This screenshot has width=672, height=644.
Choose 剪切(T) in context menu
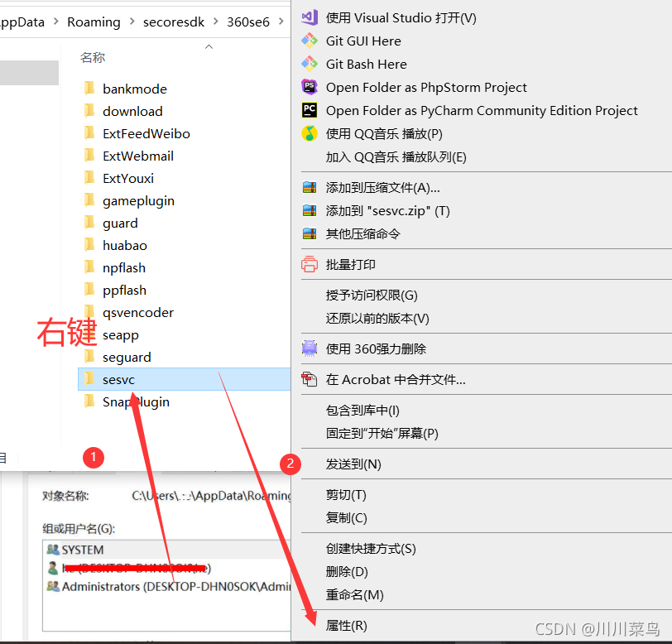346,495
